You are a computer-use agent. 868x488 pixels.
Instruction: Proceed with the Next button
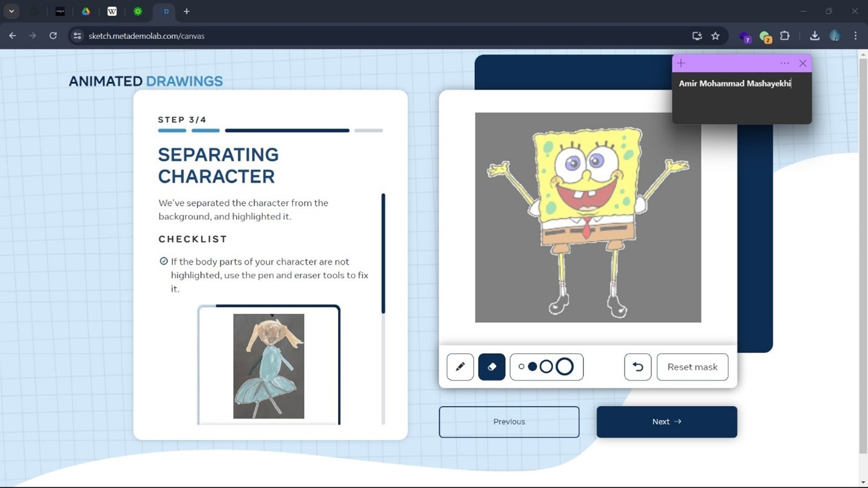666,422
